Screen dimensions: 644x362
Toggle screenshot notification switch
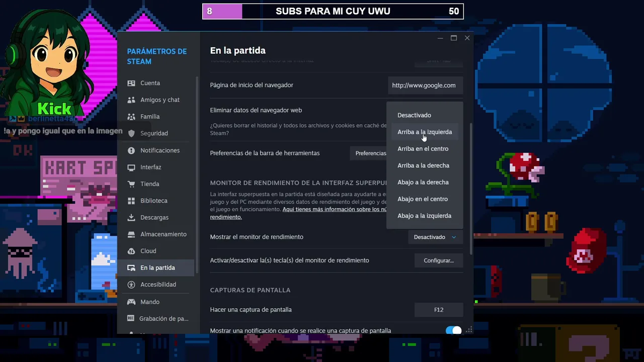coord(453,330)
